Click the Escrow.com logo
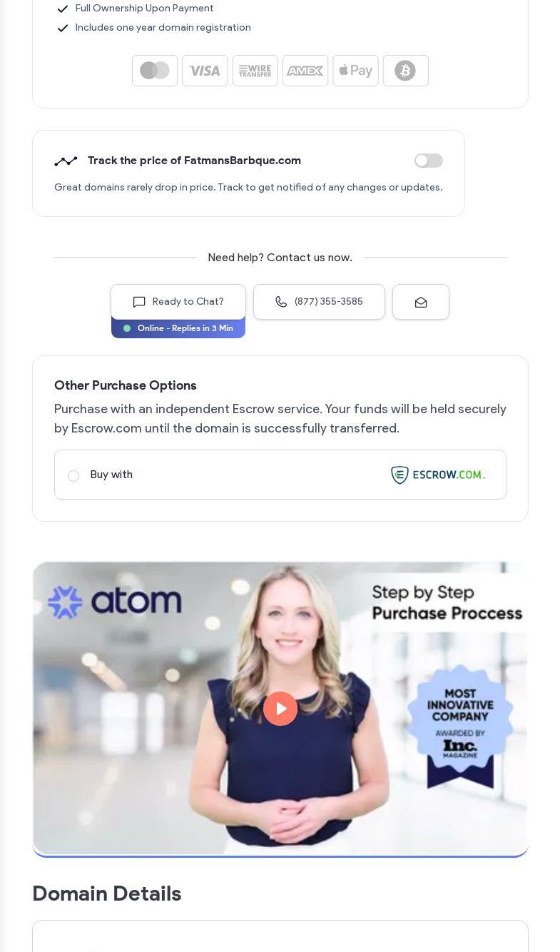 (438, 475)
